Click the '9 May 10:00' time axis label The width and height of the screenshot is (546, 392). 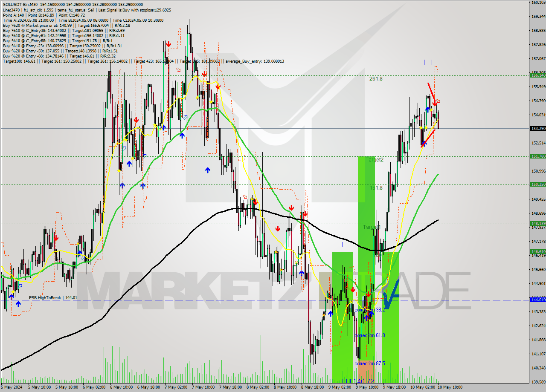[366, 387]
